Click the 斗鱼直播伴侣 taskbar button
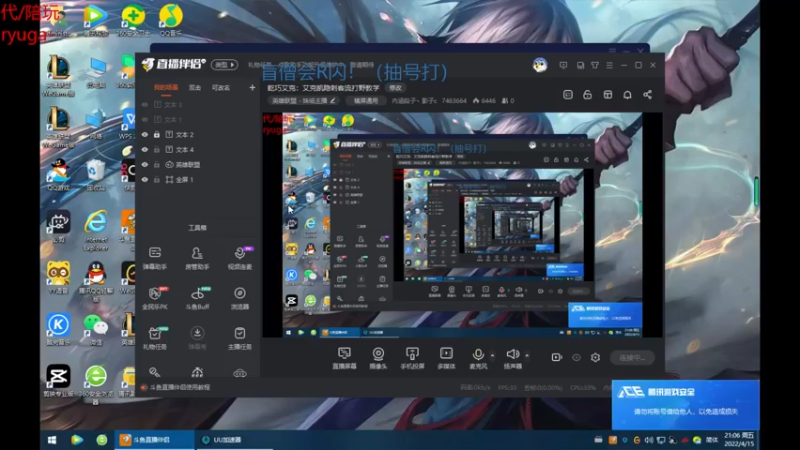This screenshot has width=800, height=450. [154, 440]
